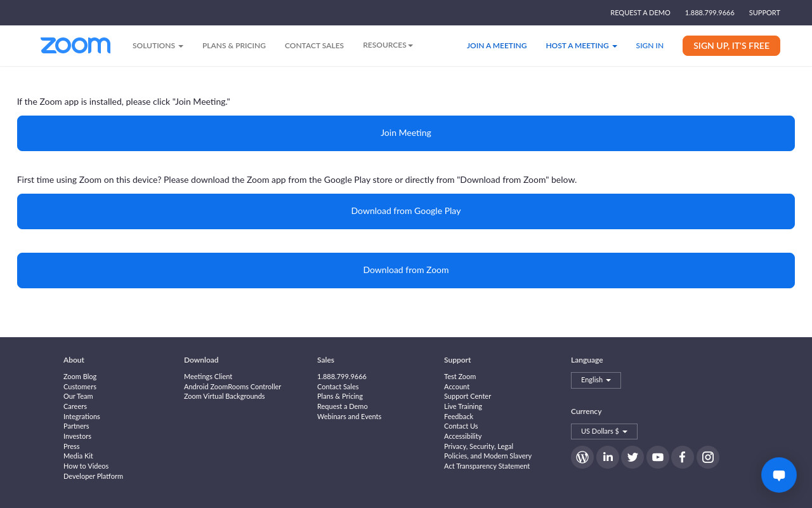Open the Feedback footer link
This screenshot has height=508, width=812.
pos(459,417)
